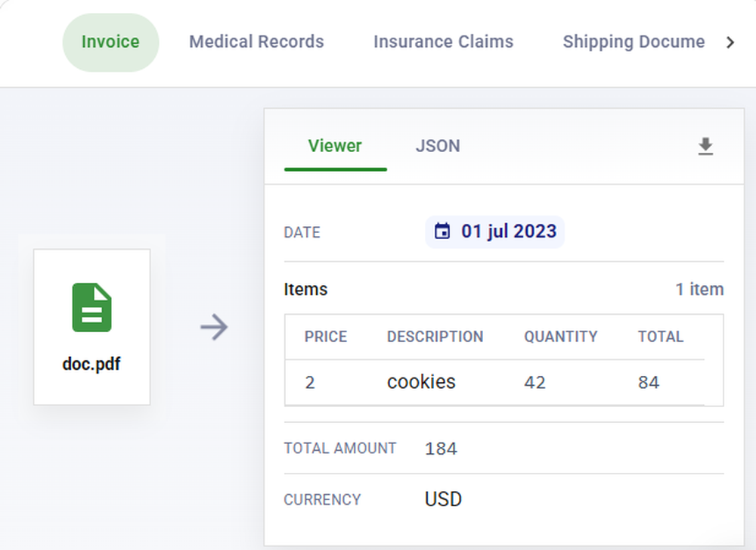Screen dimensions: 756x550
Task: Open the calendar icon next to the date
Action: pyautogui.click(x=445, y=231)
